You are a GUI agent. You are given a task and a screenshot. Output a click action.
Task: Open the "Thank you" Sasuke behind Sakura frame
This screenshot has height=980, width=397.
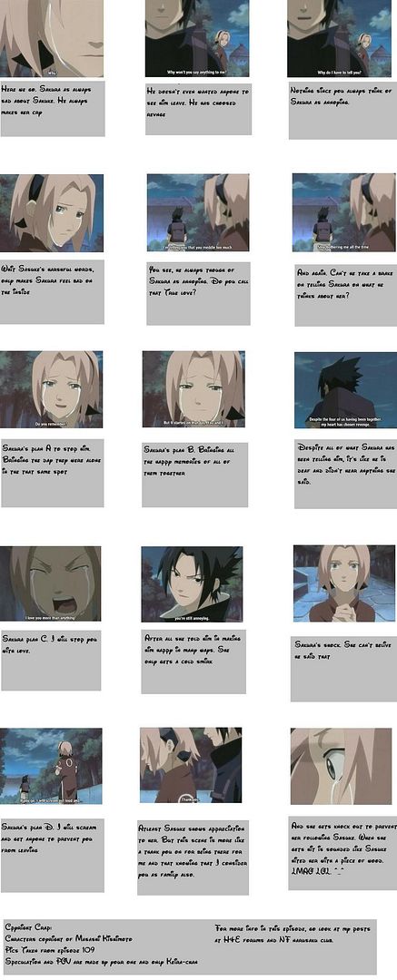tap(191, 765)
